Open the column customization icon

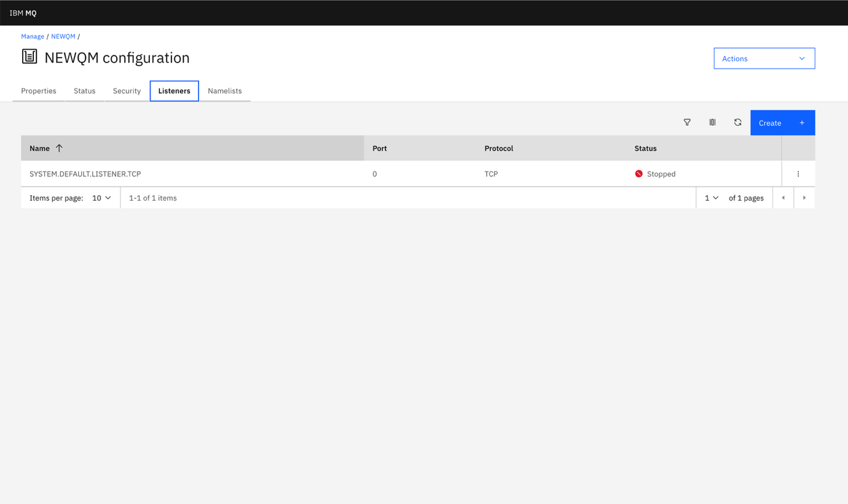pyautogui.click(x=712, y=123)
